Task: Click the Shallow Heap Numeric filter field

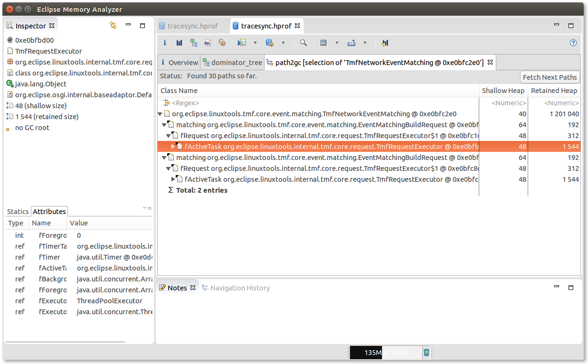Action: (x=503, y=103)
